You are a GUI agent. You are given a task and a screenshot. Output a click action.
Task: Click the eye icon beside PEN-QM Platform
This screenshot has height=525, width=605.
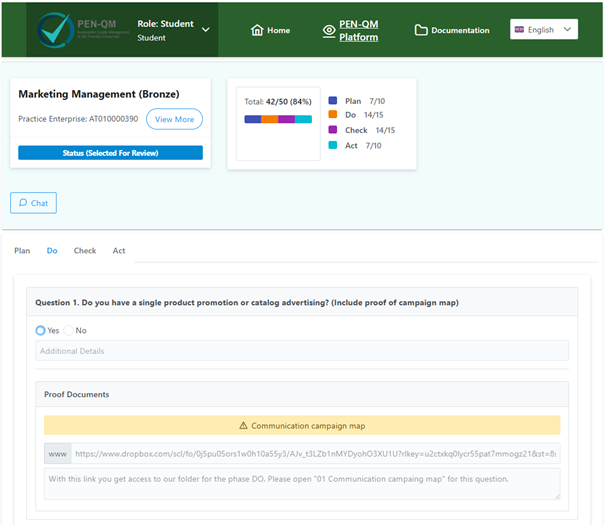[x=329, y=31]
